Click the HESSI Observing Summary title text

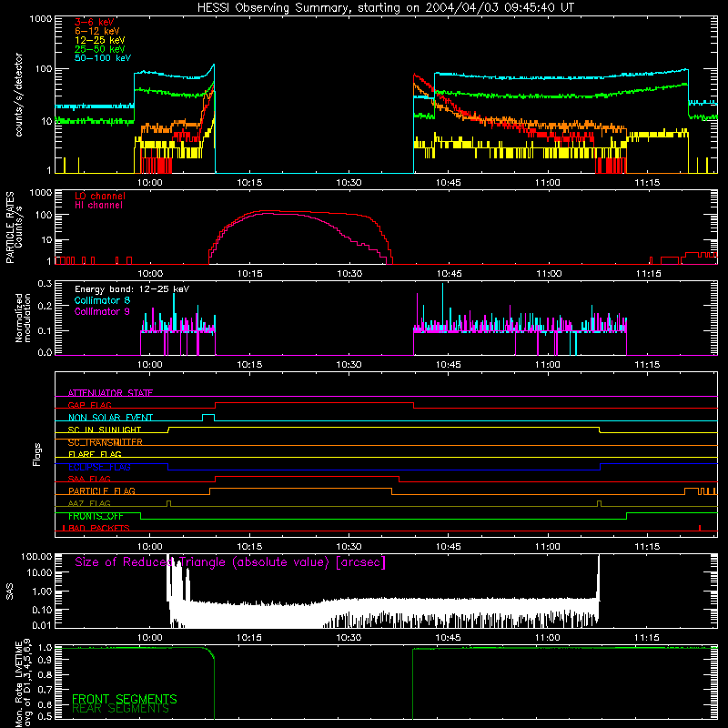(x=385, y=8)
